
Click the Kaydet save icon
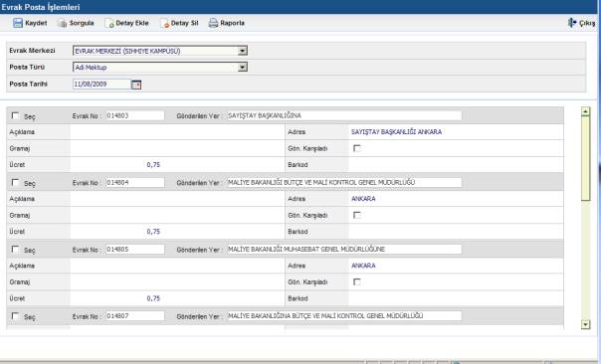[x=18, y=23]
